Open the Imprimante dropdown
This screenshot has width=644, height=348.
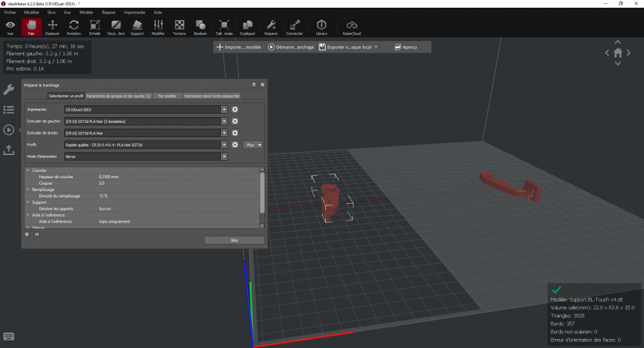coord(224,110)
